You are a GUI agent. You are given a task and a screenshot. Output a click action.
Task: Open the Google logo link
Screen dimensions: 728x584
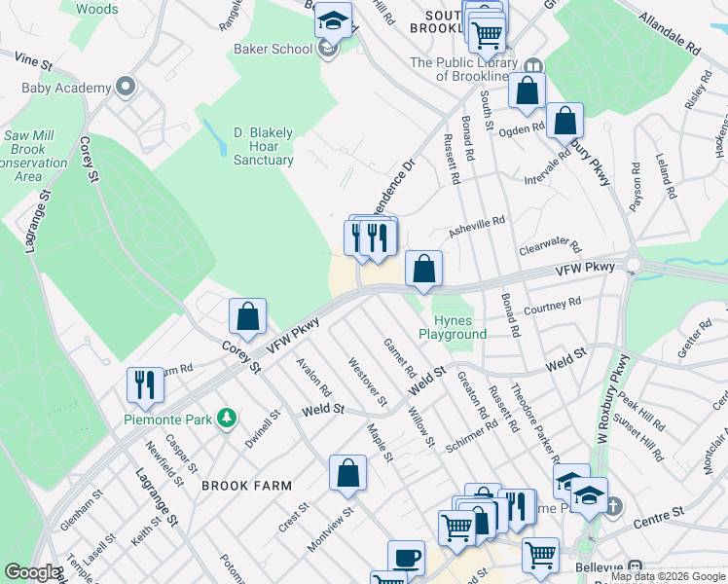pyautogui.click(x=32, y=572)
